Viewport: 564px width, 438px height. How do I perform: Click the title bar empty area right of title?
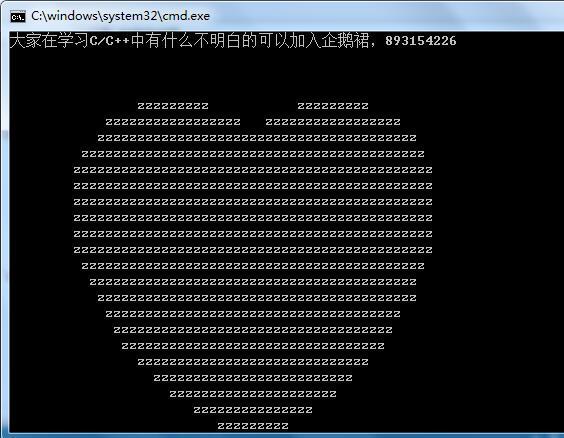pos(385,16)
